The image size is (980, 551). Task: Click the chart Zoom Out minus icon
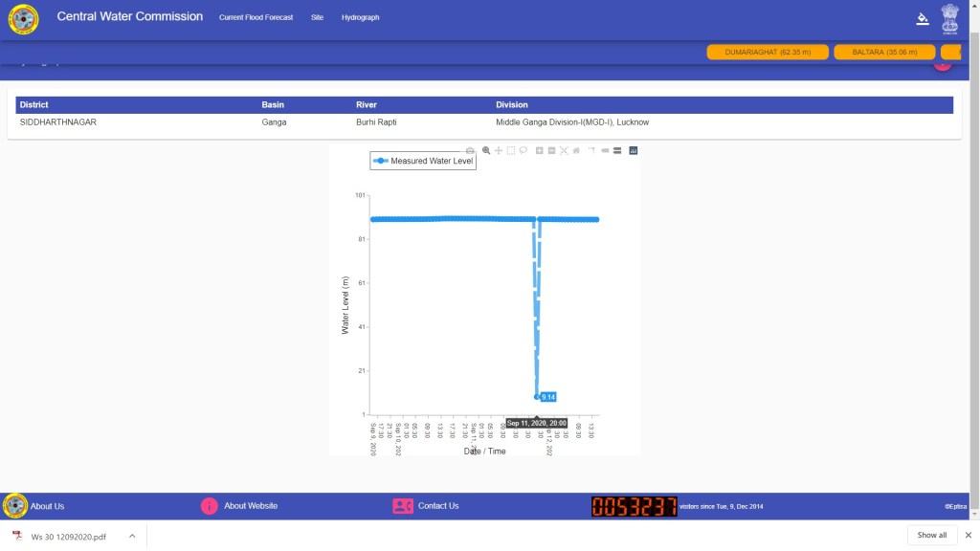click(x=551, y=150)
